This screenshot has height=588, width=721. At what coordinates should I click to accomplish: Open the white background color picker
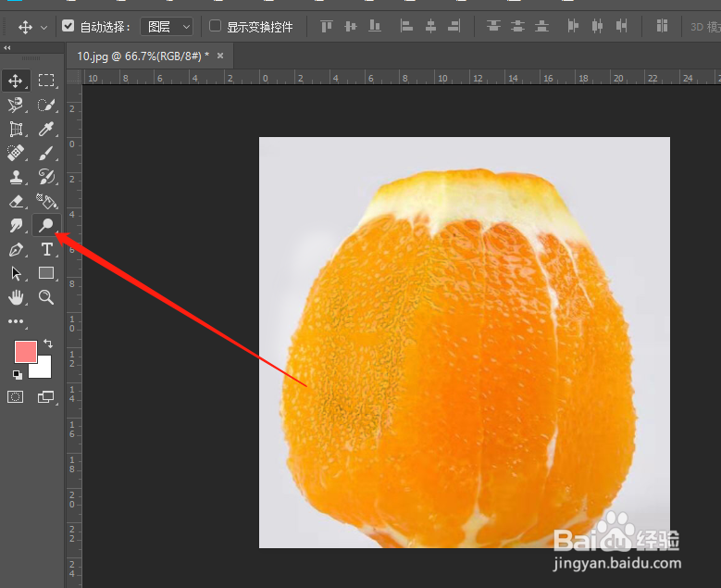[x=44, y=369]
